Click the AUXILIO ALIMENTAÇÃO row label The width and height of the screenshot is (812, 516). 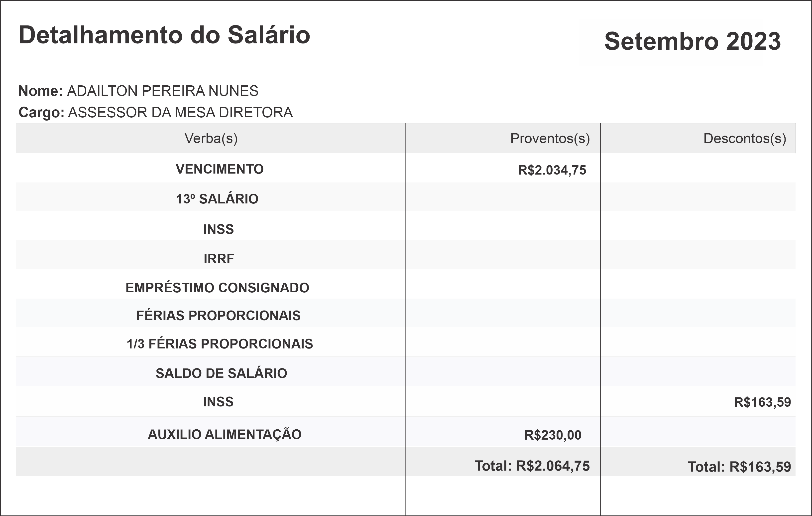pyautogui.click(x=225, y=435)
